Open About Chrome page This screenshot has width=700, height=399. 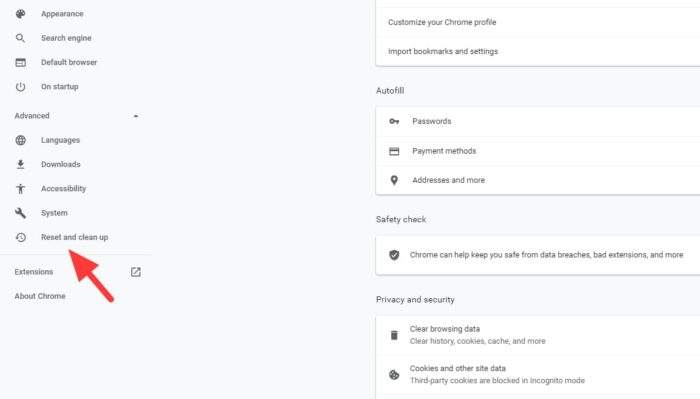[x=40, y=296]
